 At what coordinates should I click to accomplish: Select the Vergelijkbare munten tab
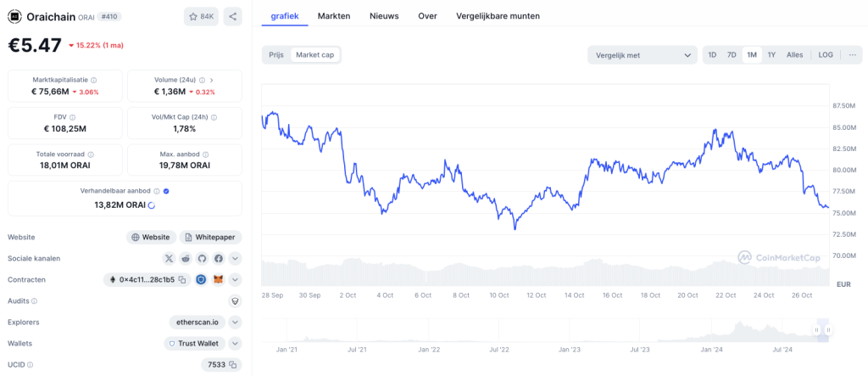tap(498, 16)
